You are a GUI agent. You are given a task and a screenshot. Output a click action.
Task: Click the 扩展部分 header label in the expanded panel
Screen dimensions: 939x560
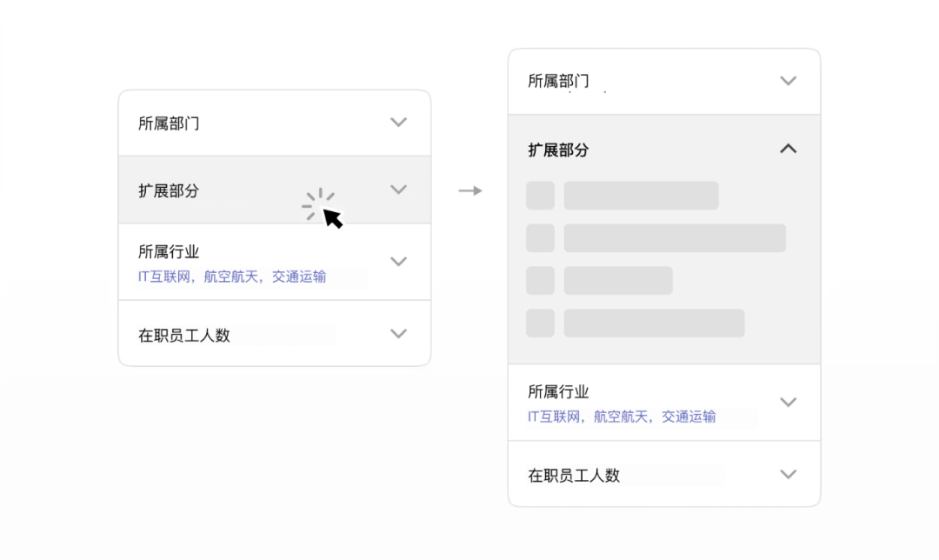tap(558, 150)
